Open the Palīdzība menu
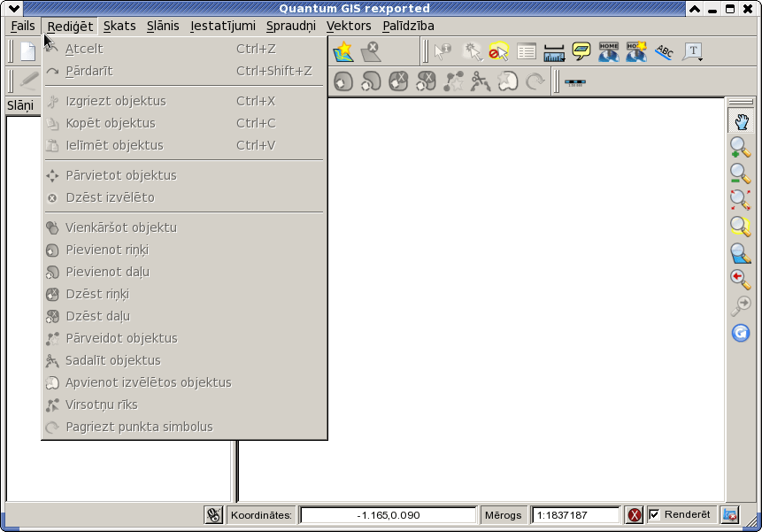Image resolution: width=762 pixels, height=532 pixels. (x=408, y=26)
